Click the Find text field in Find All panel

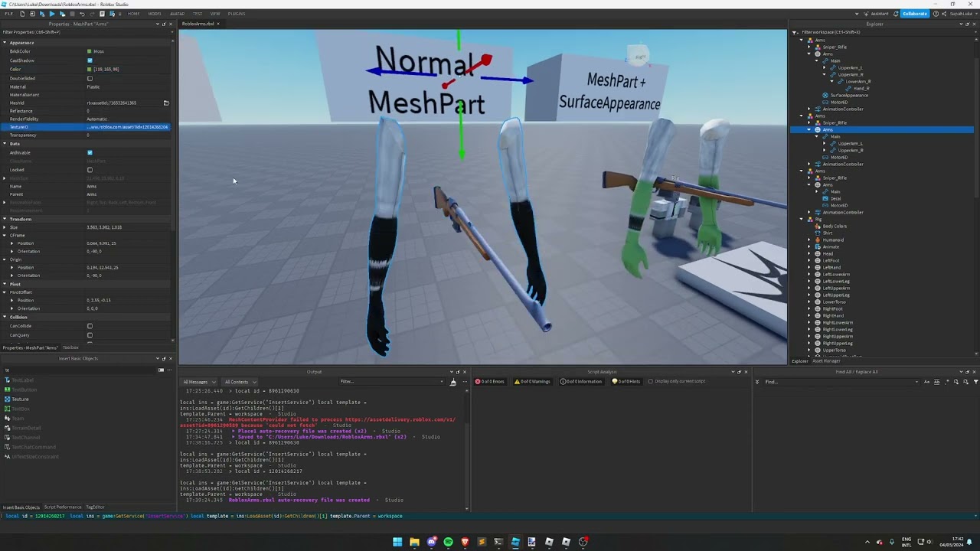pyautogui.click(x=842, y=381)
